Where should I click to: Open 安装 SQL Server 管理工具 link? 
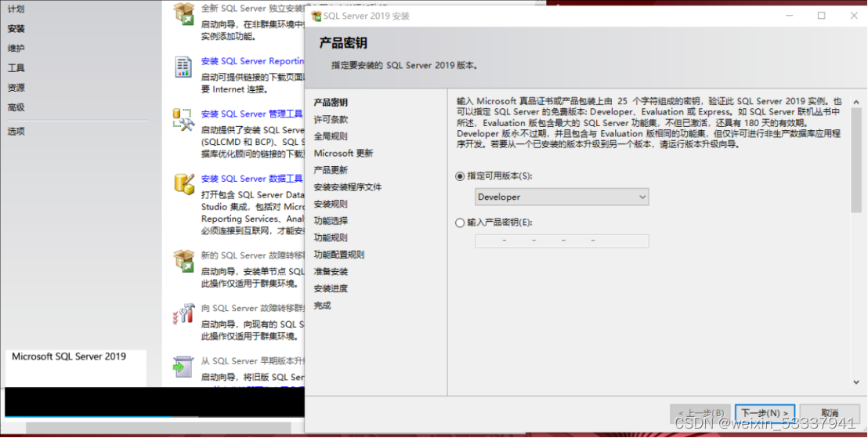[x=252, y=114]
